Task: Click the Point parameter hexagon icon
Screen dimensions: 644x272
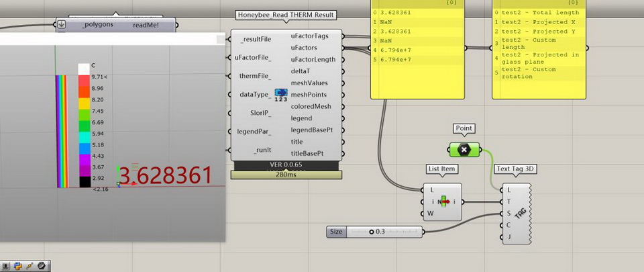Action: pos(464,150)
